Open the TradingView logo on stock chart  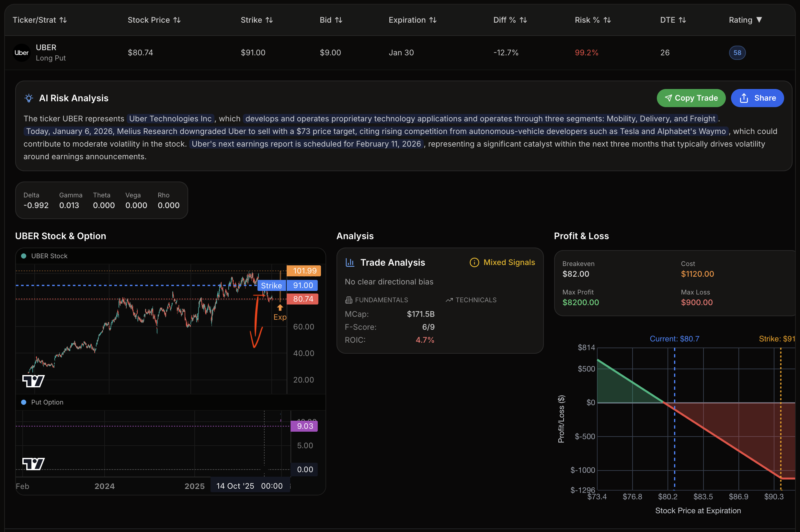pos(33,381)
